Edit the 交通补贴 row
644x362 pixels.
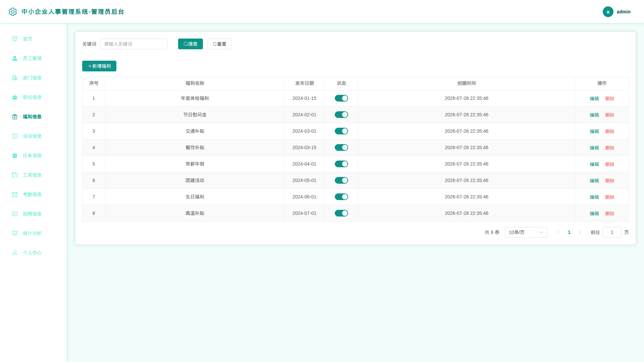click(x=594, y=131)
